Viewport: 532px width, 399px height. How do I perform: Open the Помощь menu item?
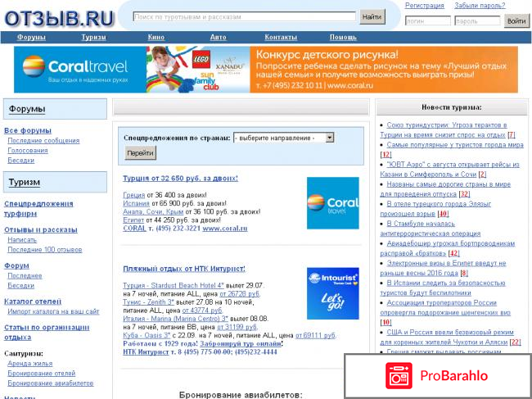tap(343, 38)
